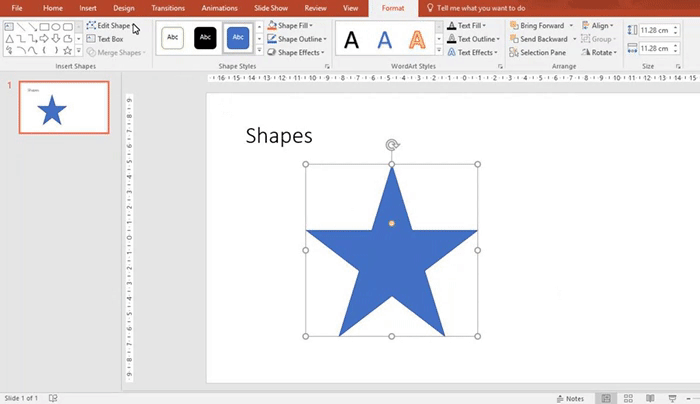Toggle the Notes pane
700x404 pixels.
pos(570,399)
